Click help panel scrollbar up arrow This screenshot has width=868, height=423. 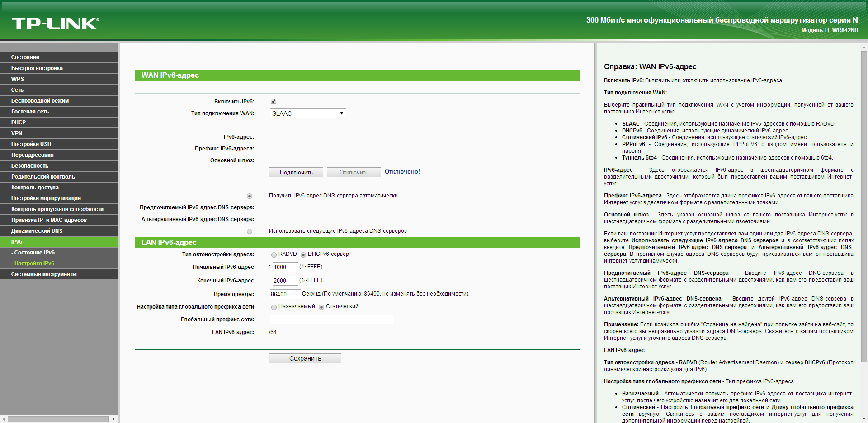click(864, 47)
